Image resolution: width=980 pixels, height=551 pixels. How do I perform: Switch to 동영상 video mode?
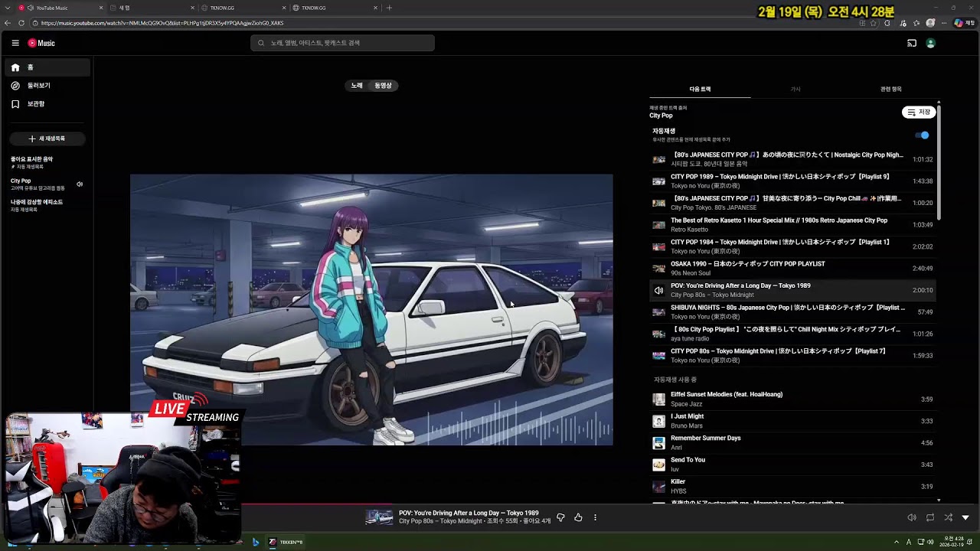point(383,86)
